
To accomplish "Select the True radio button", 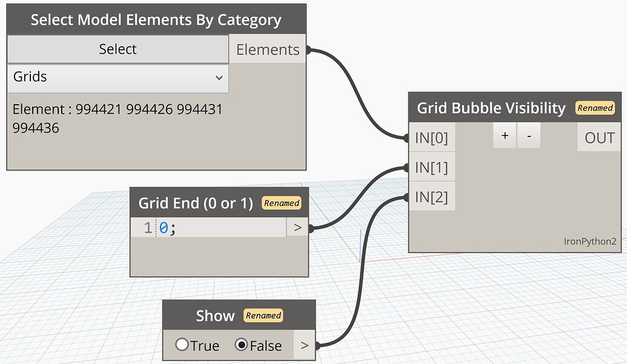I will [182, 345].
